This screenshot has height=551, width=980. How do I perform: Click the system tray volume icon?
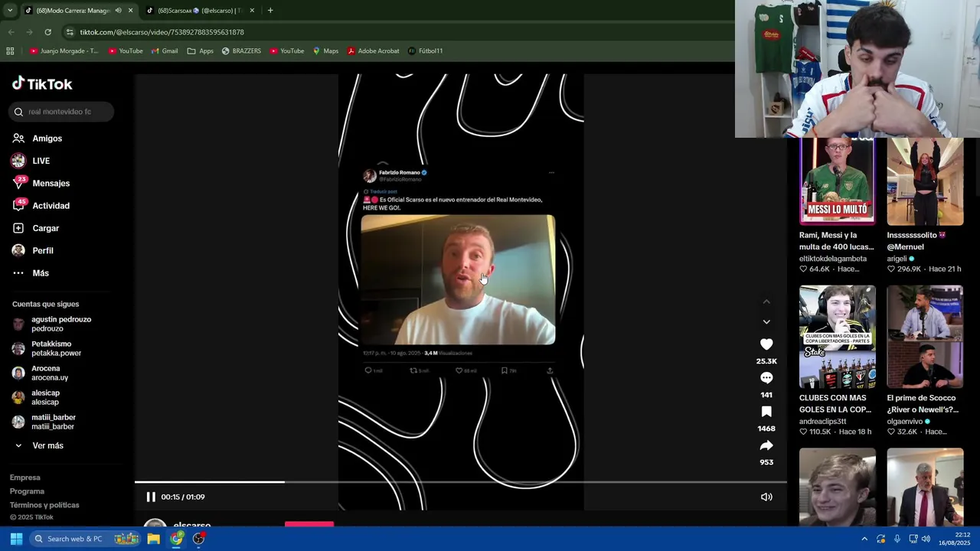(926, 539)
